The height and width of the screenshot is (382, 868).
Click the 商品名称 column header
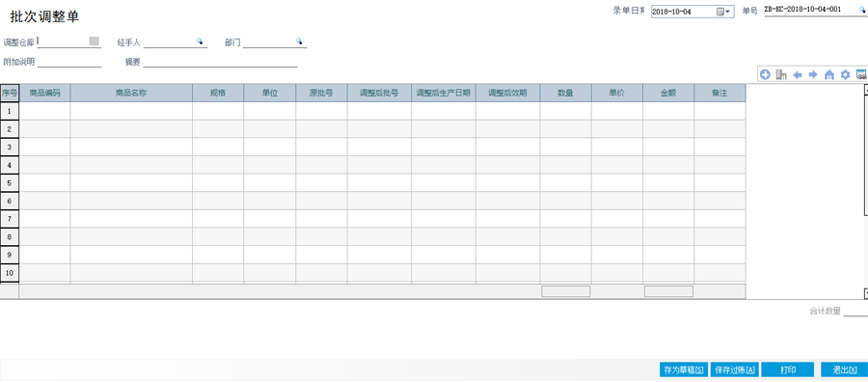(x=131, y=93)
